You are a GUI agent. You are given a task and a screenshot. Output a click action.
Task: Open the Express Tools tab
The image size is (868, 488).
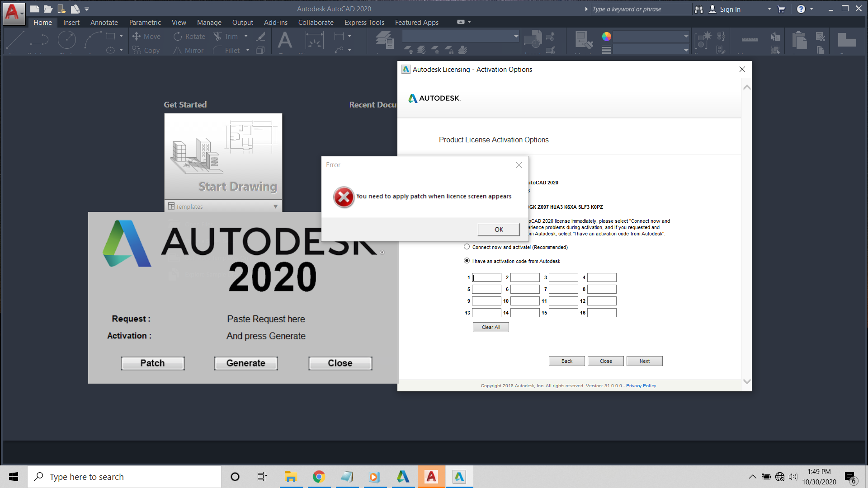364,22
